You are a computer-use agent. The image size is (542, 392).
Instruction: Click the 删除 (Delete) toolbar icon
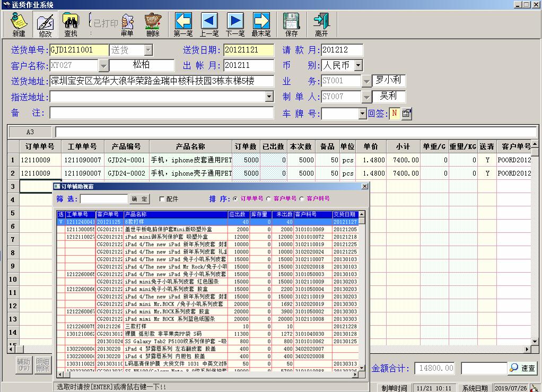click(153, 24)
